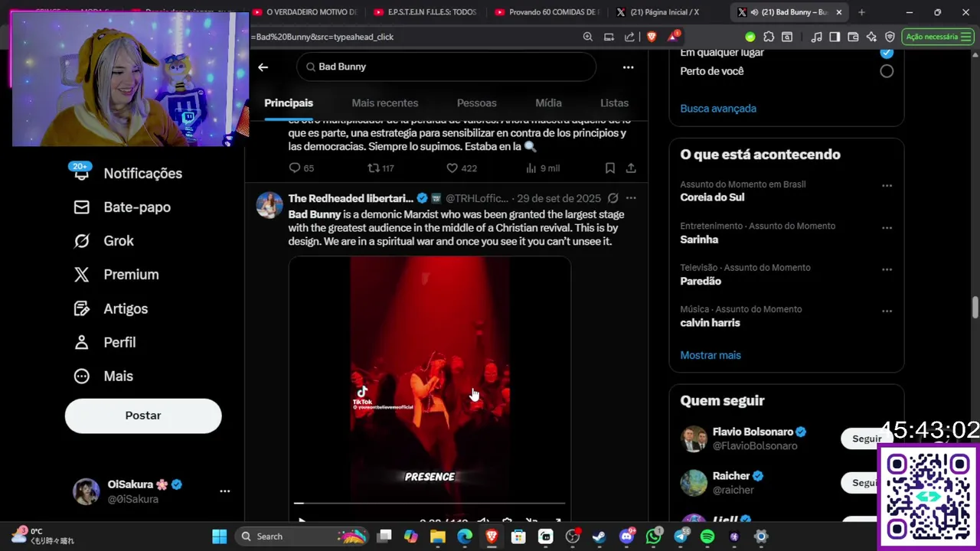Screen dimensions: 980x551
Task: Open Notificações in the sidebar
Action: point(126,174)
